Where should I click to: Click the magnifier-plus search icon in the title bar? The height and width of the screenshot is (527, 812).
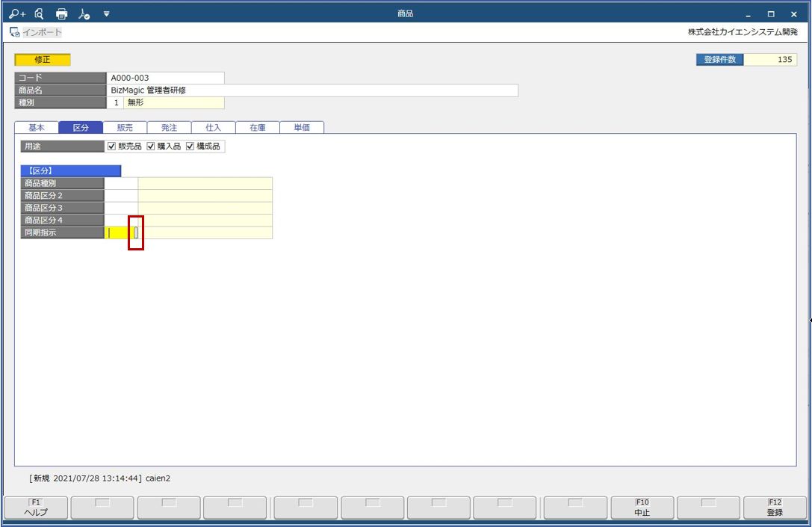click(x=17, y=14)
